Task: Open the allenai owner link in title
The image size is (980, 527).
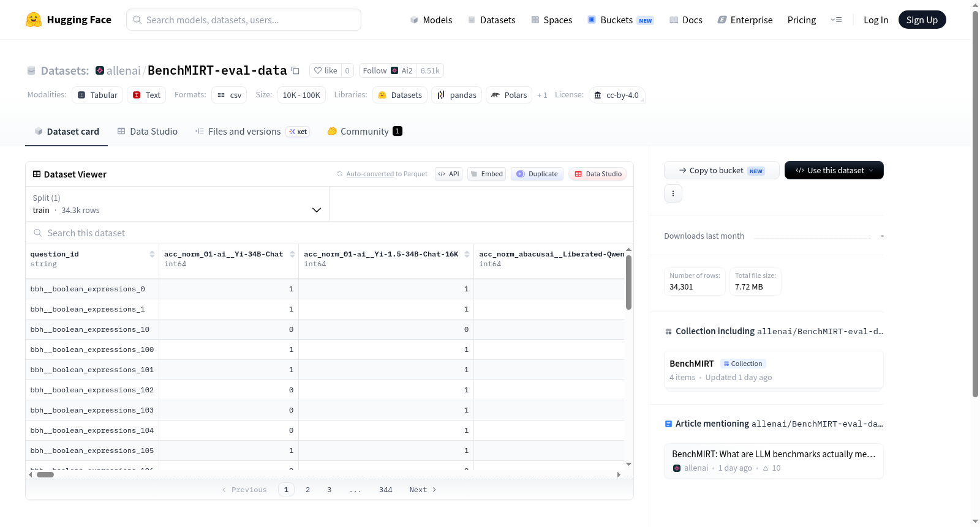Action: [124, 70]
